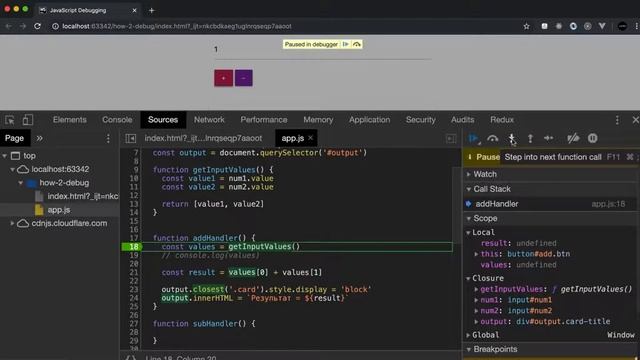Open the Security tab
This screenshot has width=640, height=360.
click(420, 120)
